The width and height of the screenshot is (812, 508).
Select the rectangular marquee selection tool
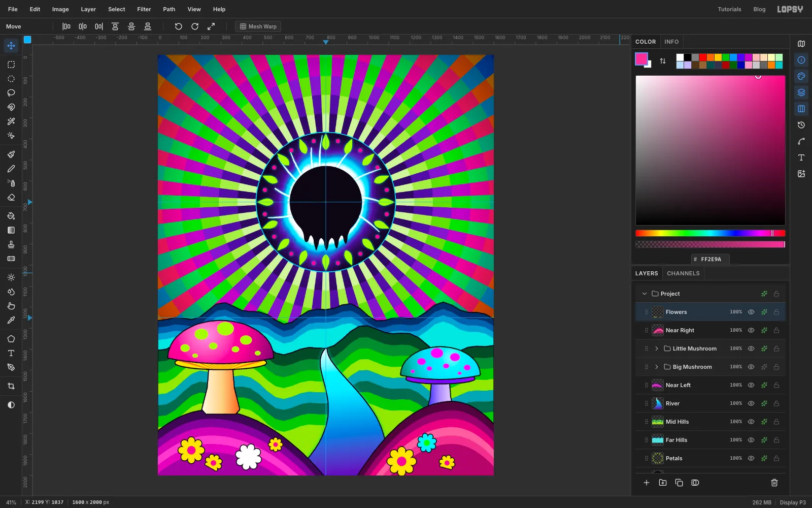coord(11,65)
